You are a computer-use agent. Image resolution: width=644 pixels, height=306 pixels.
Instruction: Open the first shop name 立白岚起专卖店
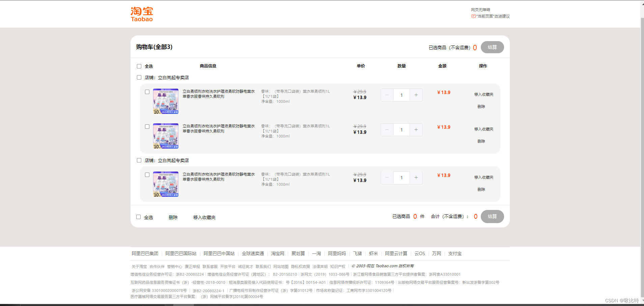point(173,78)
